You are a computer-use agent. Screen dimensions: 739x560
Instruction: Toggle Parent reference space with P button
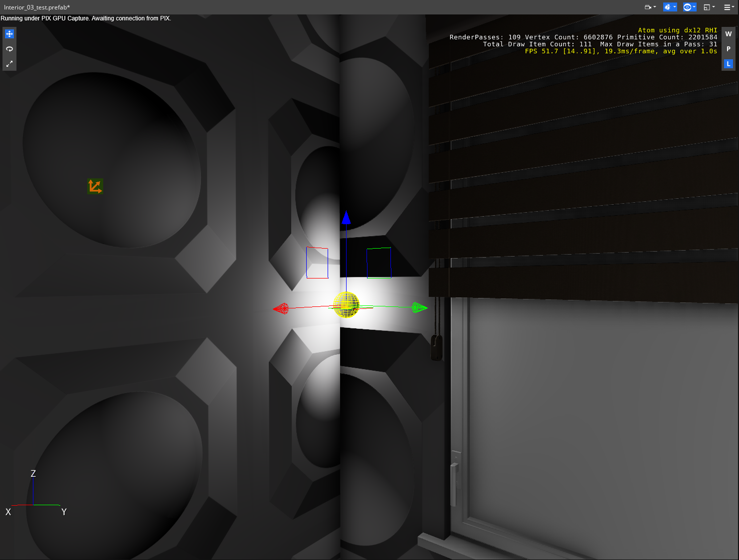[x=728, y=49]
